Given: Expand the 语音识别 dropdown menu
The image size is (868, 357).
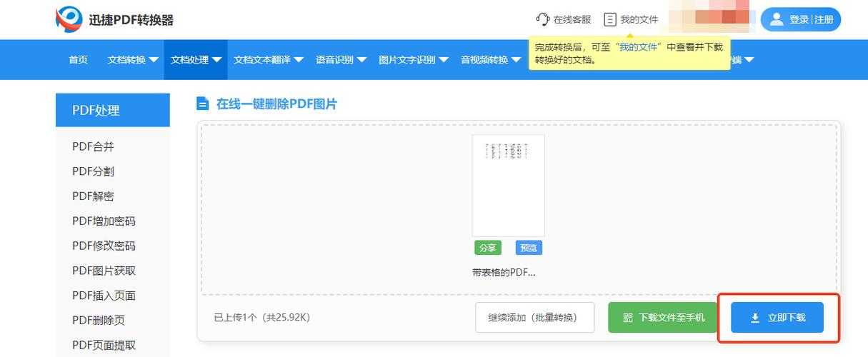Looking at the screenshot, I should tap(341, 60).
